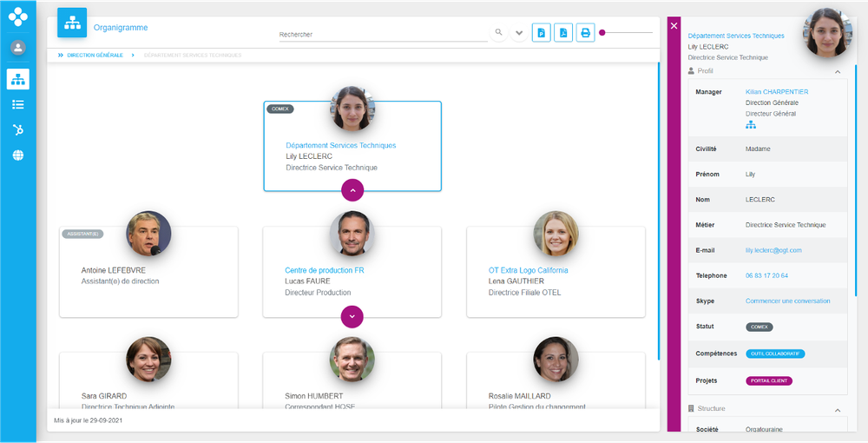Collapse the Structure section
This screenshot has height=443, width=868.
pyautogui.click(x=838, y=410)
